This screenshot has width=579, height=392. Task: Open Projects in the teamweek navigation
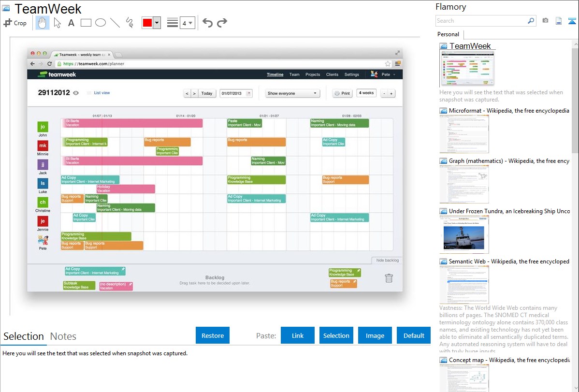(x=313, y=74)
